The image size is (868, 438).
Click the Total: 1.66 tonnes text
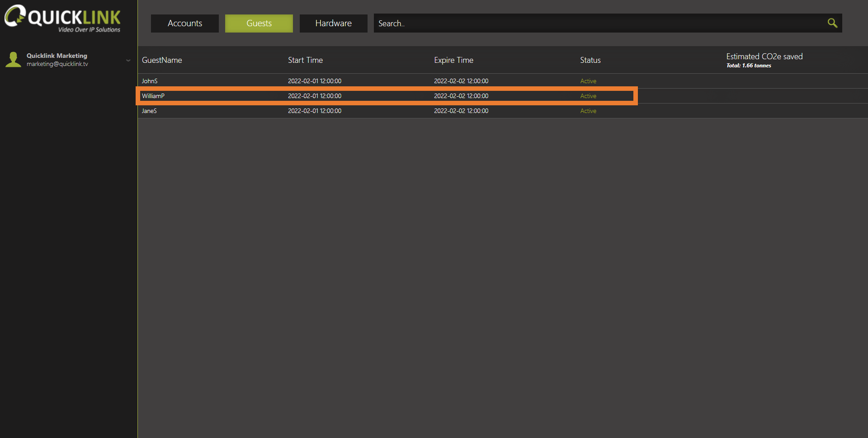pos(749,66)
